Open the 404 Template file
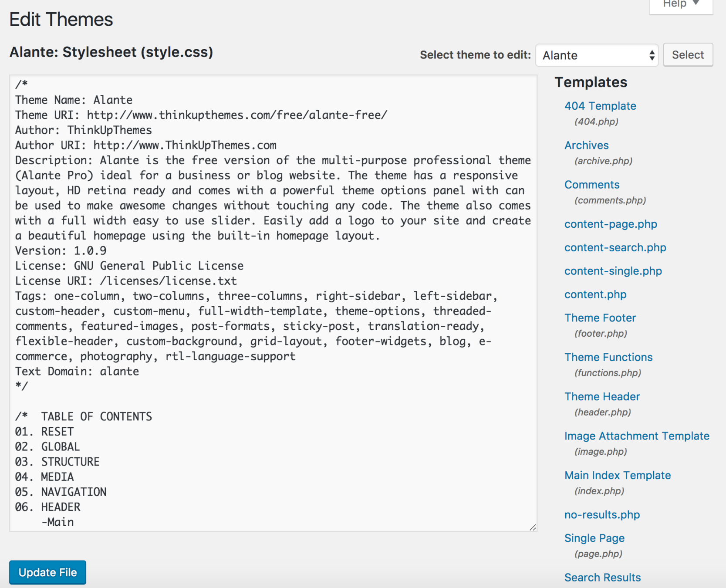This screenshot has width=726, height=588. click(600, 106)
